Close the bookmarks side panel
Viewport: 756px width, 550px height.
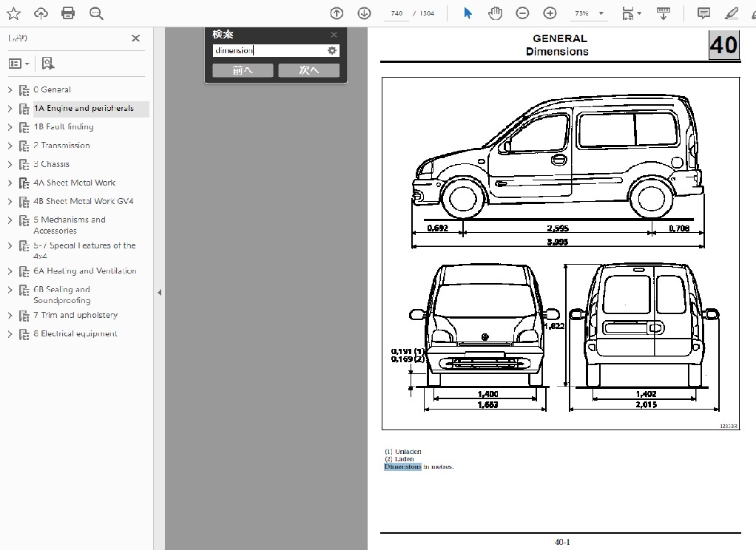point(135,38)
